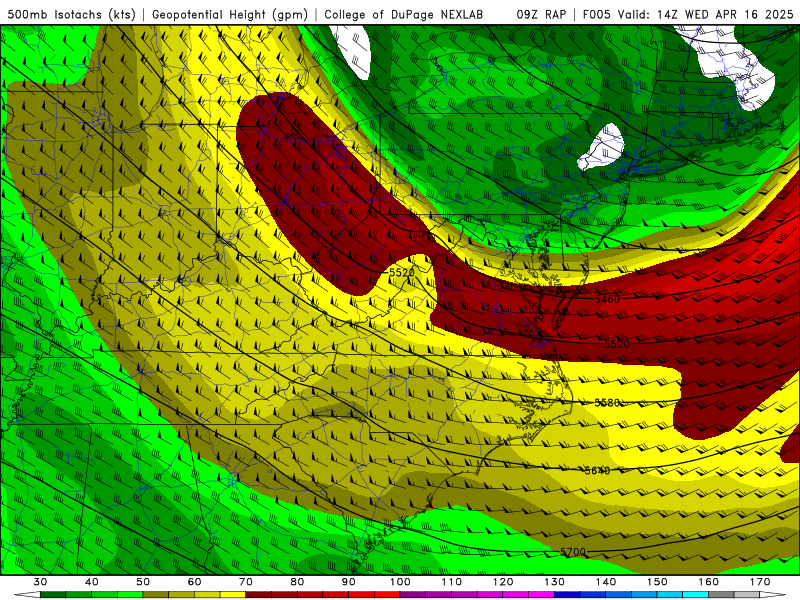Select the 70 value on the color scale
The width and height of the screenshot is (800, 600).
(246, 582)
